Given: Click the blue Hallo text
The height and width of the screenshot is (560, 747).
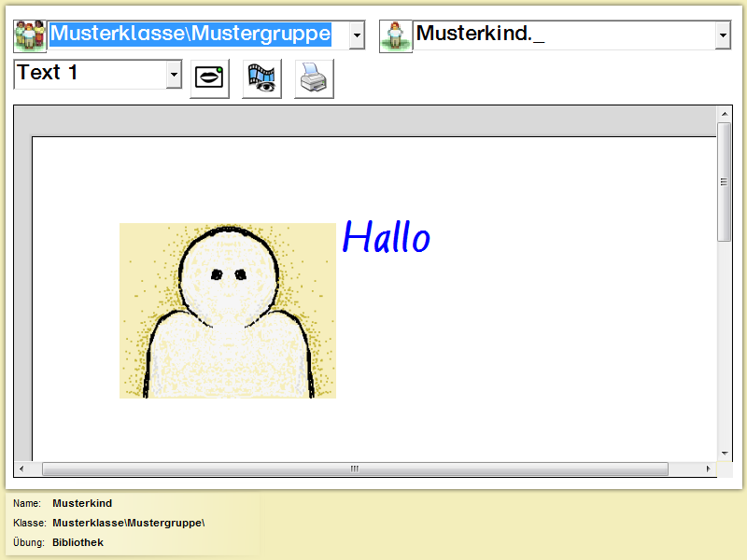Looking at the screenshot, I should click(386, 237).
